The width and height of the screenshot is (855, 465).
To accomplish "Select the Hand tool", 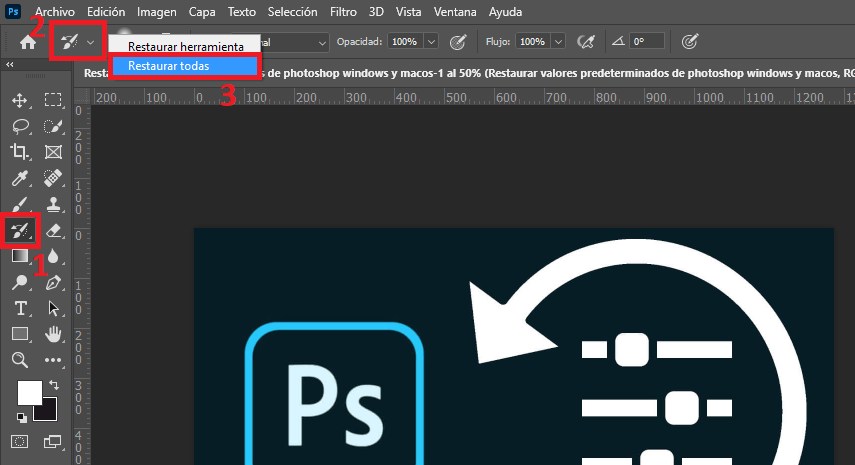I will [x=53, y=334].
